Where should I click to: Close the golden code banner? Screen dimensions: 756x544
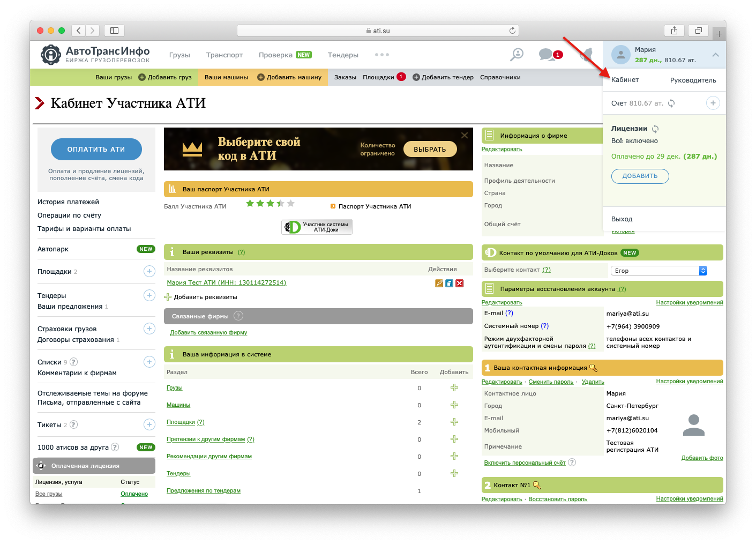(x=465, y=135)
